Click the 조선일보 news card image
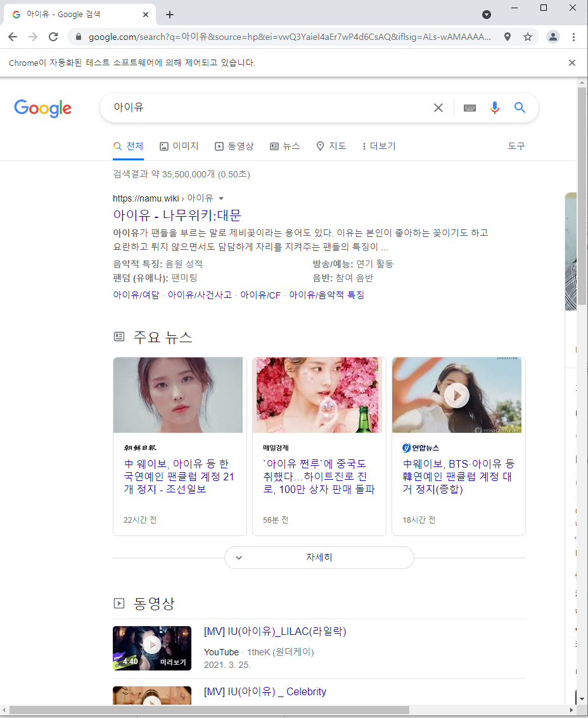The image size is (588, 718). 177,395
